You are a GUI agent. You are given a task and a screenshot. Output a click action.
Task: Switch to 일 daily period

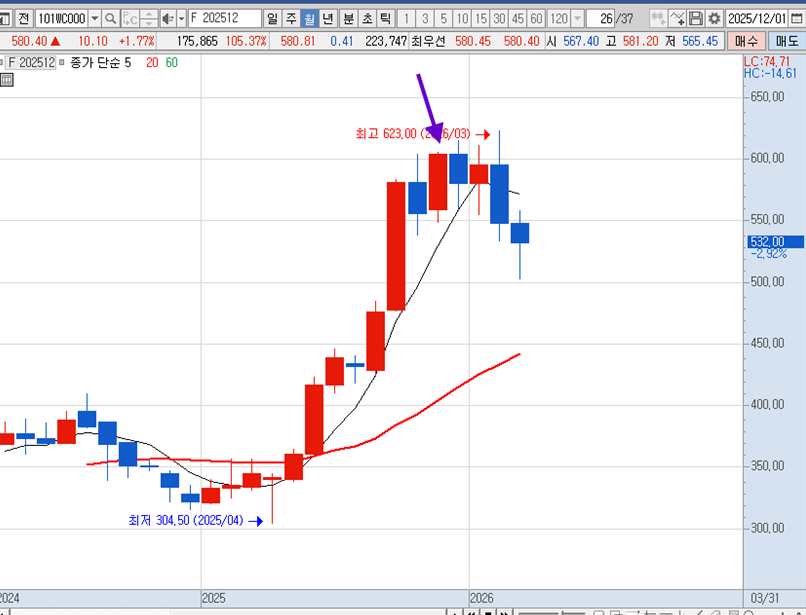point(273,19)
